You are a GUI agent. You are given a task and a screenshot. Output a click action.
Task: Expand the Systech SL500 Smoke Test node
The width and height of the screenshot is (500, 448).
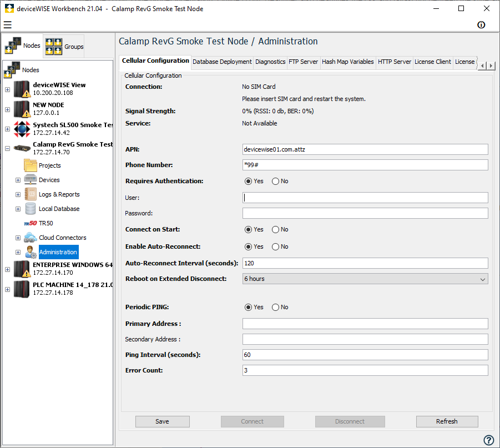(x=7, y=129)
